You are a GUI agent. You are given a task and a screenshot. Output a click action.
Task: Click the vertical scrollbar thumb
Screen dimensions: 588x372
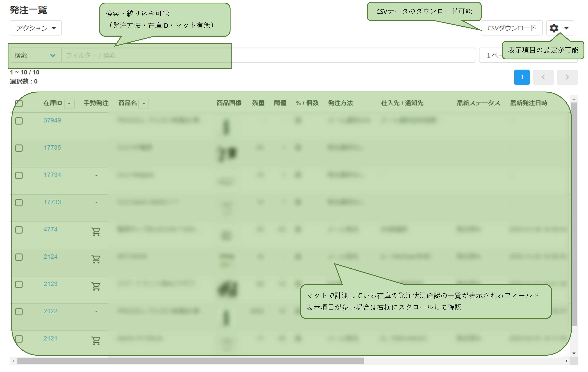[574, 214]
